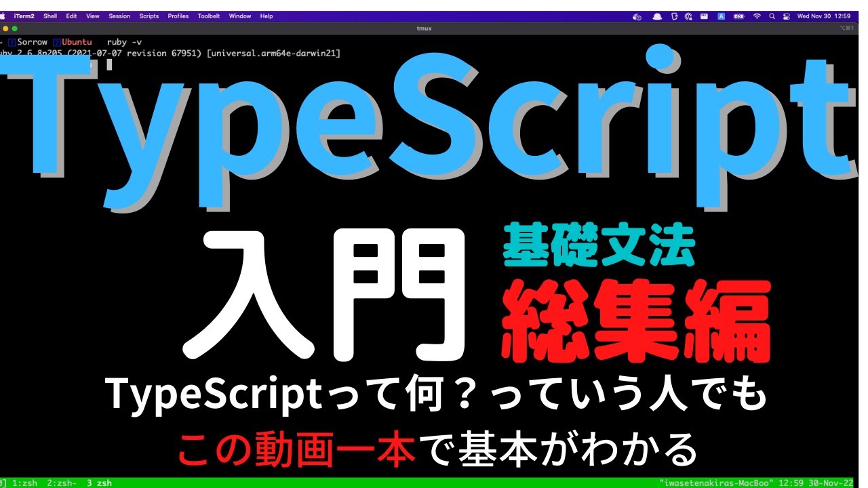Viewport: 868px width, 488px height.
Task: Click the window-shaped menu bar icon
Action: pyautogui.click(x=704, y=16)
